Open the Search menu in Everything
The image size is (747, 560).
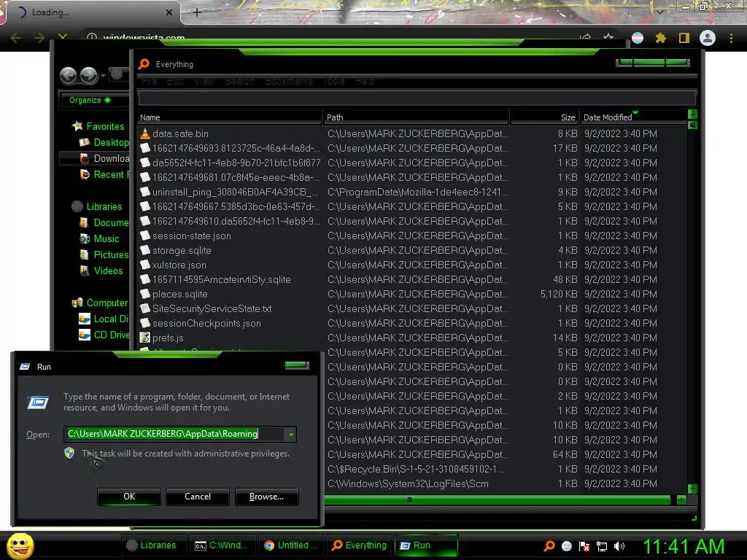tap(239, 82)
